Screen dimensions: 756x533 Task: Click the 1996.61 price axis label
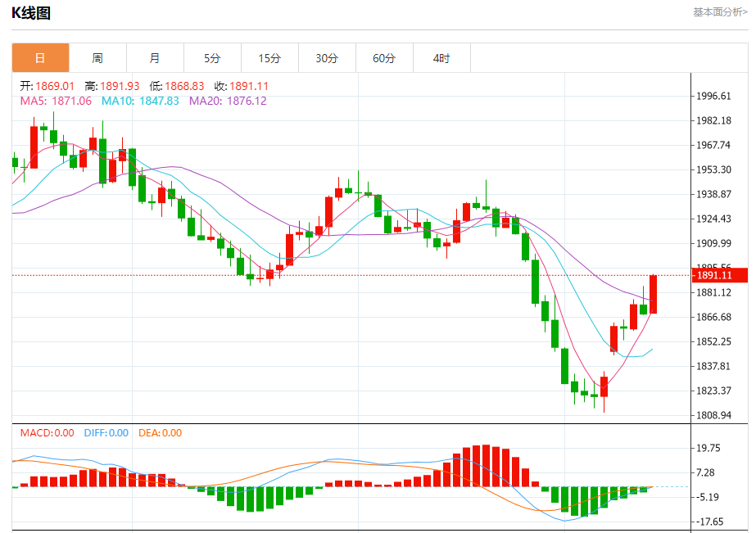pyautogui.click(x=713, y=96)
